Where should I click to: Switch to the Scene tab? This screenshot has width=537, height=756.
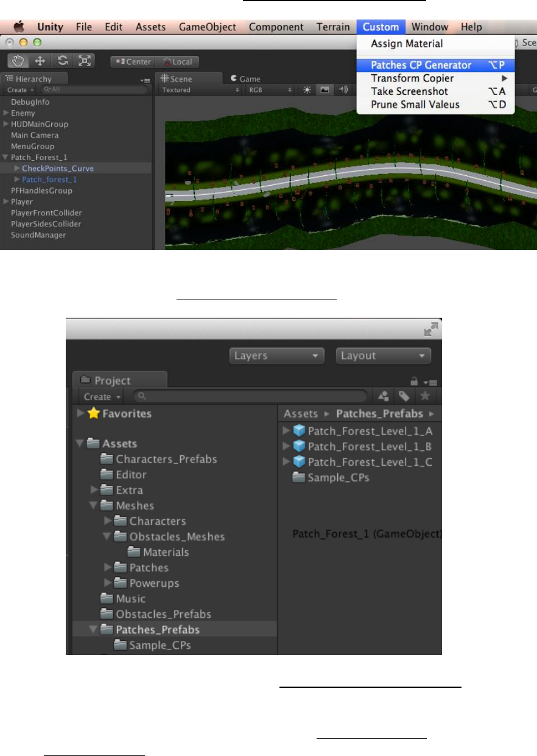188,79
